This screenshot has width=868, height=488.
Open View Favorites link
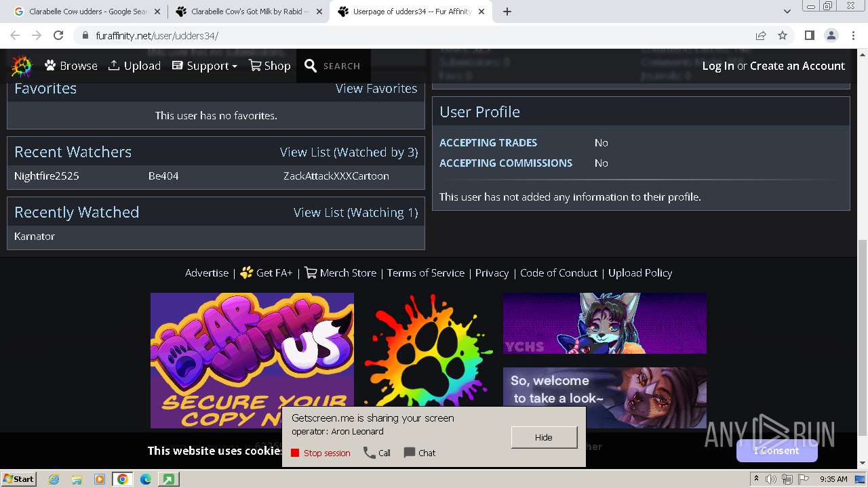pyautogui.click(x=376, y=89)
